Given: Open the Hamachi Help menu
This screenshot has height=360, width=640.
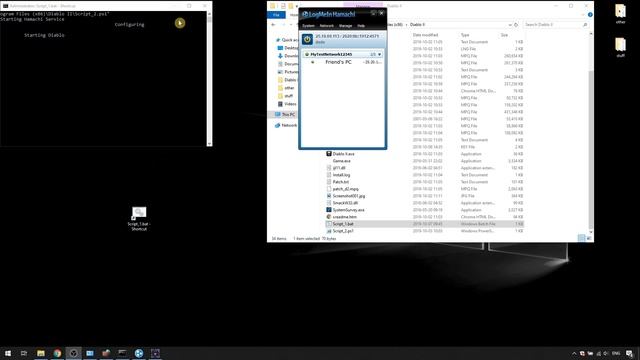Looking at the screenshot, I should (x=361, y=26).
